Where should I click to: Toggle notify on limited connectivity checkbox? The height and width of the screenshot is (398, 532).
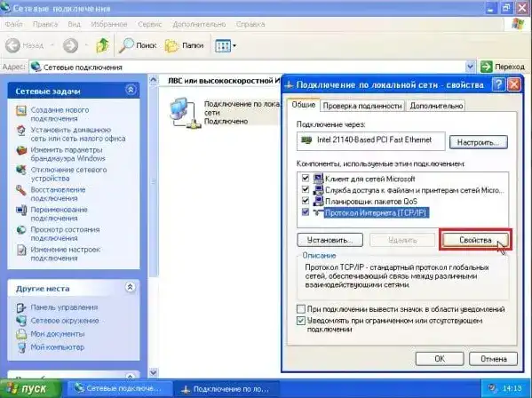tap(301, 321)
